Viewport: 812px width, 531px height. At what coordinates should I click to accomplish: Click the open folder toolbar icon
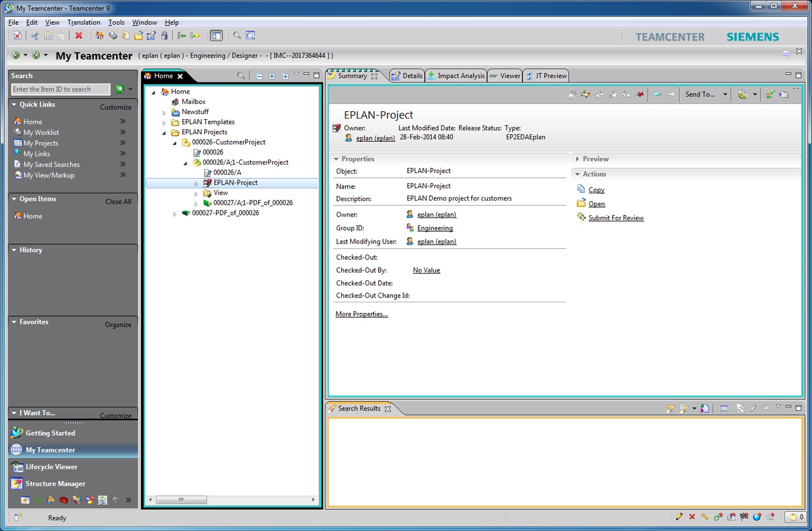pos(138,36)
